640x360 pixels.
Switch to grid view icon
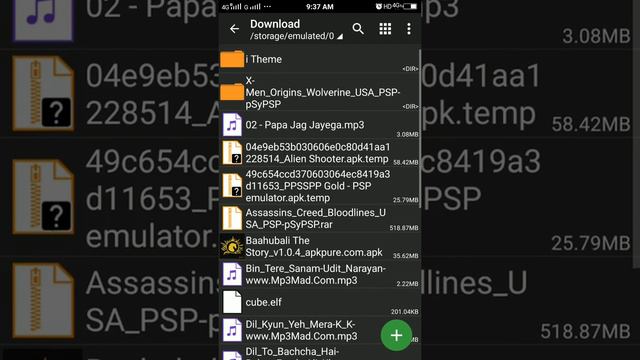pos(385,29)
